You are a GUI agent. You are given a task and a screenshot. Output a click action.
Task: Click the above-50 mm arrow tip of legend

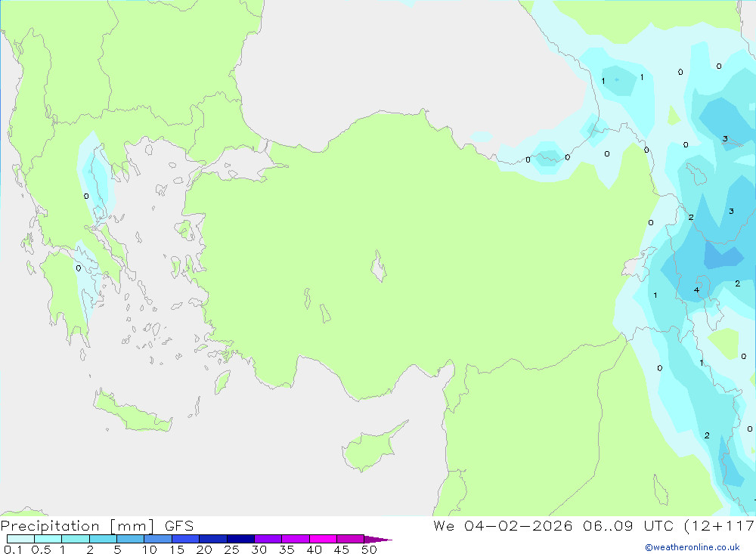[377, 540]
